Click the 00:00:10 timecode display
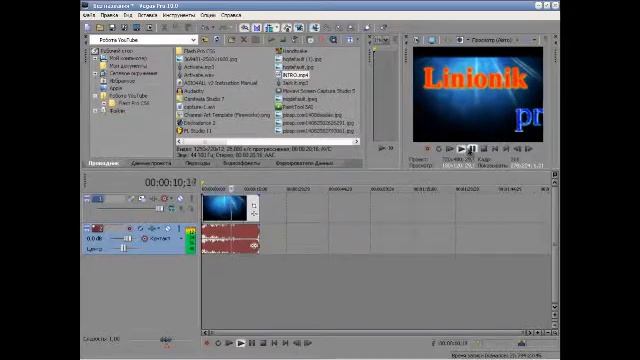This screenshot has height=360, width=640. coord(171,182)
